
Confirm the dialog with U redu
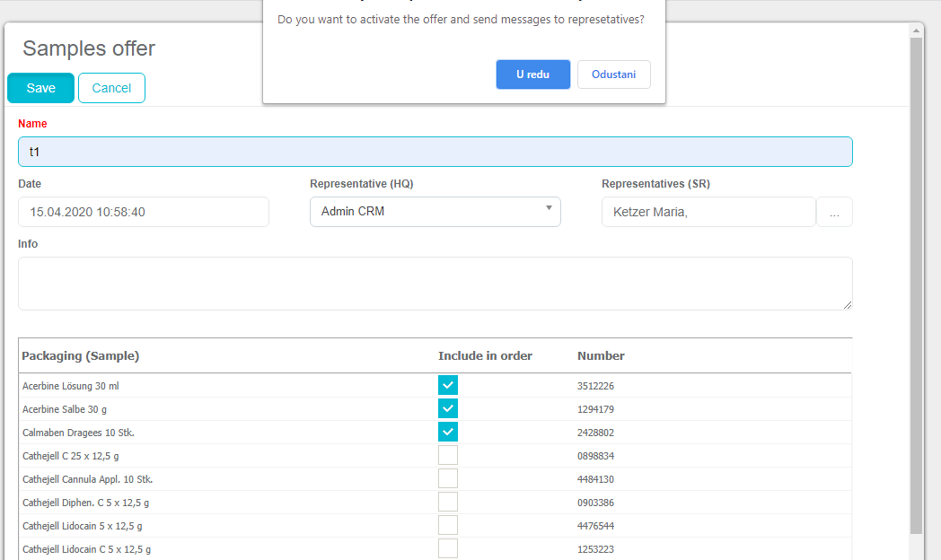click(x=532, y=74)
